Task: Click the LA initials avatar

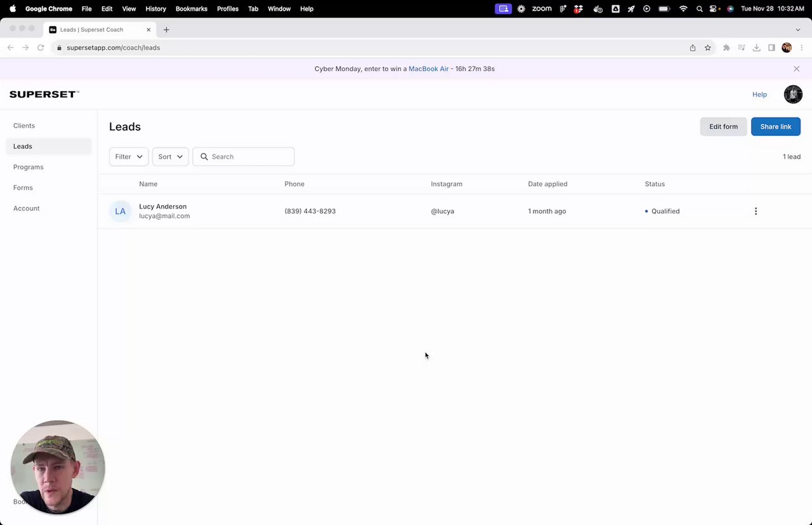Action: point(120,211)
